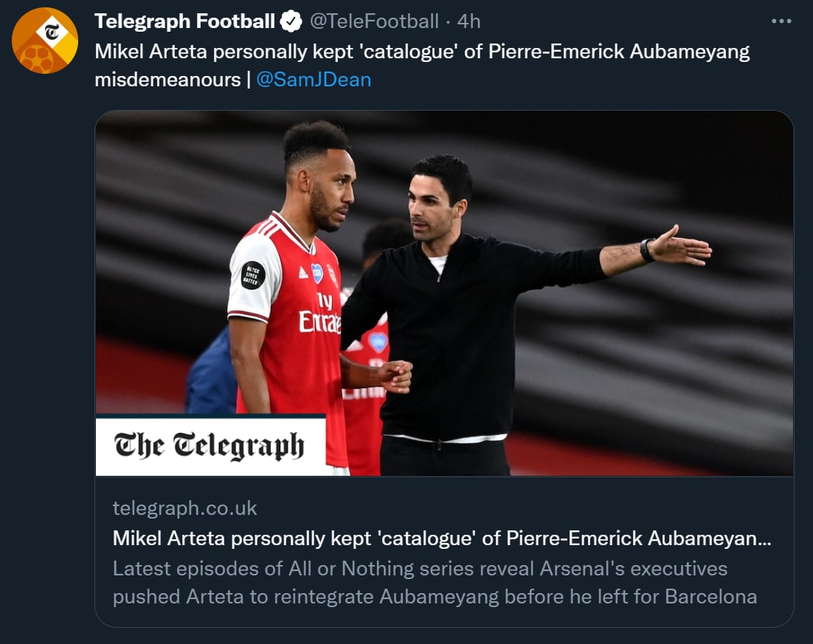
Task: Click the Telegraph Football display name
Action: pos(184,22)
